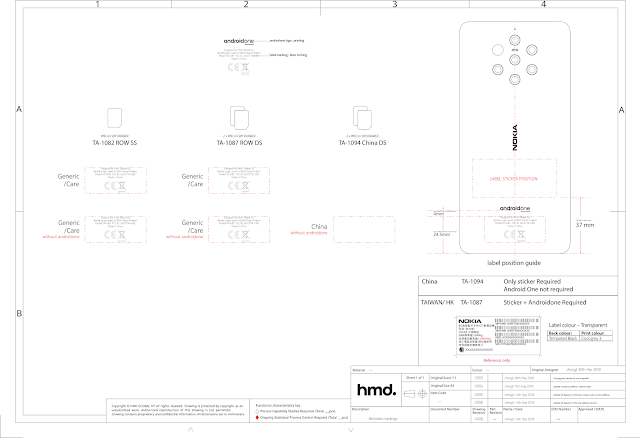Click the red LABEL STICKER POSITION text
Image resolution: width=640 pixels, height=438 pixels.
click(513, 179)
